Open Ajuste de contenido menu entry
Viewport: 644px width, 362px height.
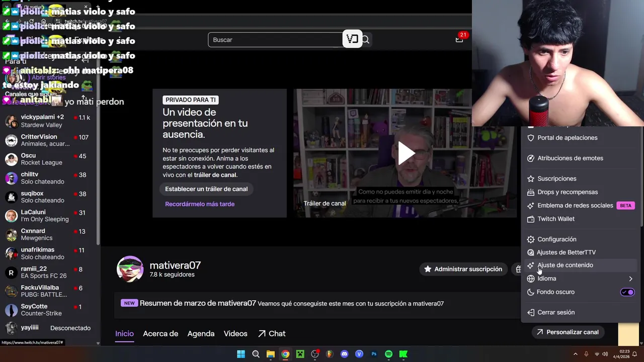tap(581, 265)
